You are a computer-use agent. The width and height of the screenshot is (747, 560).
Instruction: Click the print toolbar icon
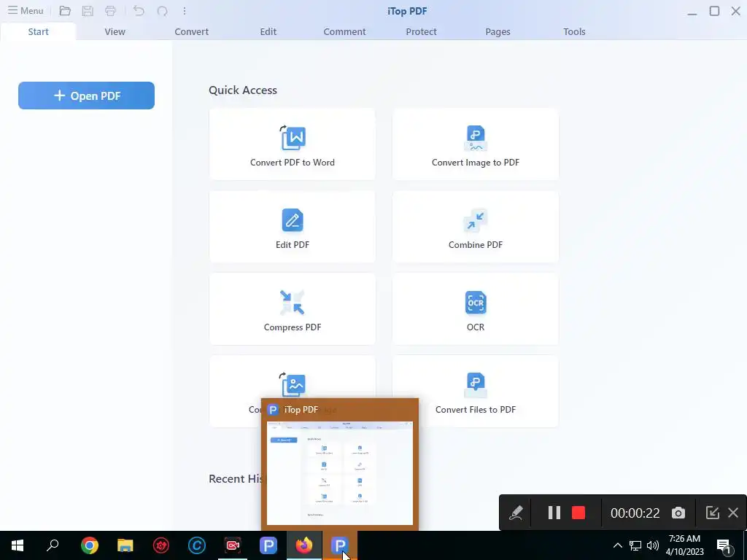pyautogui.click(x=111, y=10)
